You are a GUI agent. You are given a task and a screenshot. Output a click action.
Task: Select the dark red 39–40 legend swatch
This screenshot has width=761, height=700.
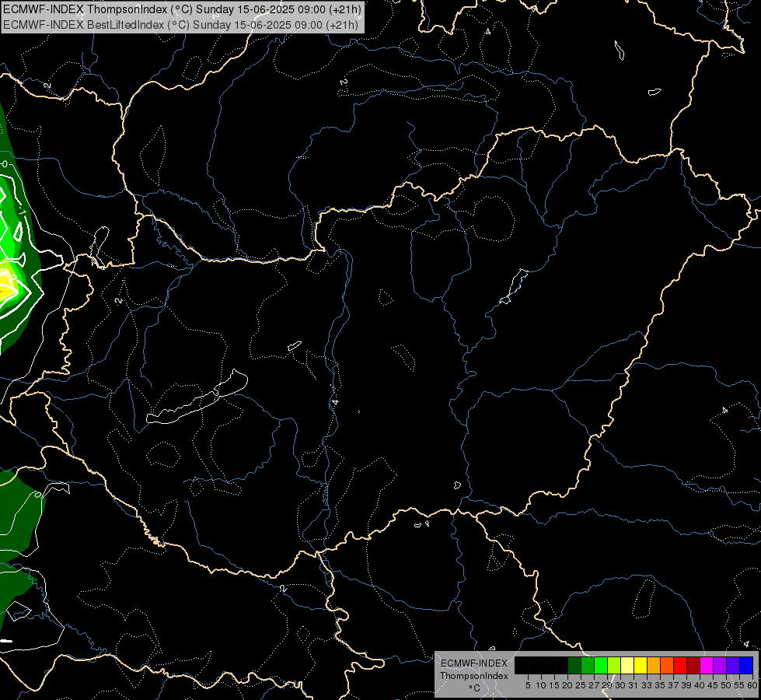[x=693, y=665]
